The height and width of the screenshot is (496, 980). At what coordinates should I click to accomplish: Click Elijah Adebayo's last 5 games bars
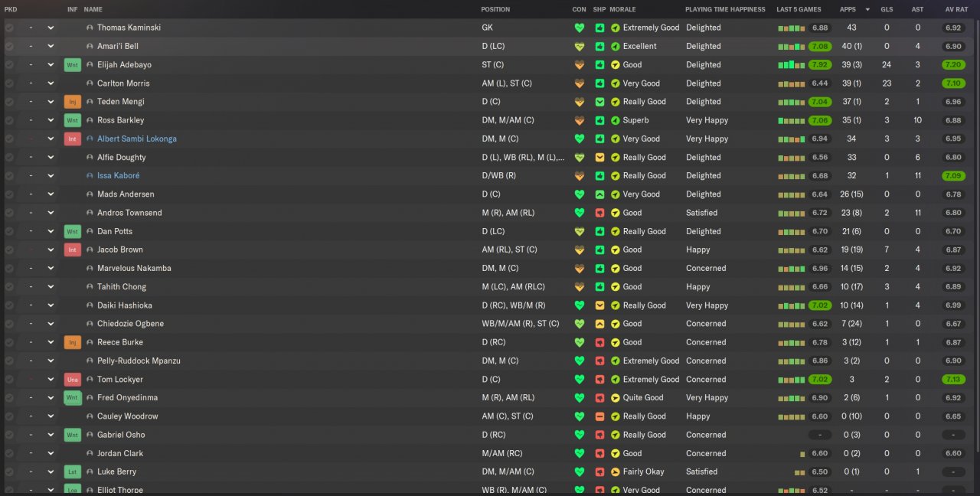point(791,65)
